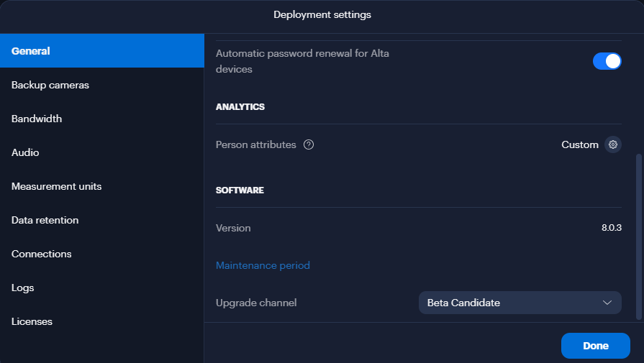Open Data retention settings

[x=102, y=220]
